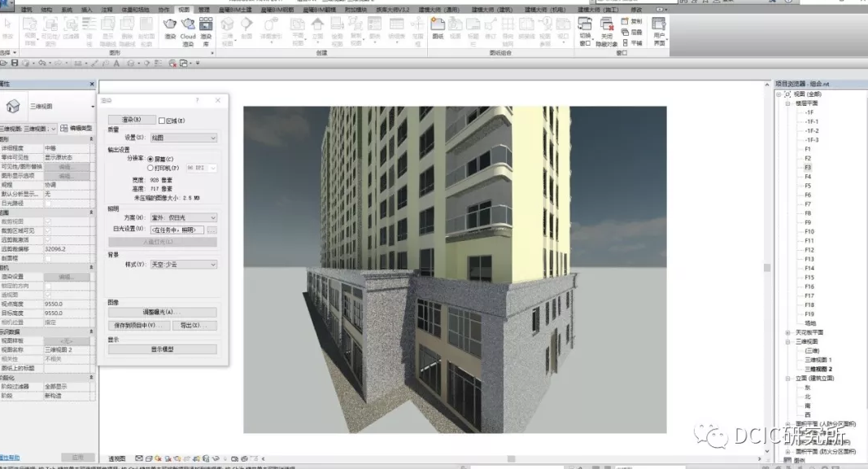868x469 pixels.
Task: Open the 用户界面 user interface icon
Action: tap(659, 31)
